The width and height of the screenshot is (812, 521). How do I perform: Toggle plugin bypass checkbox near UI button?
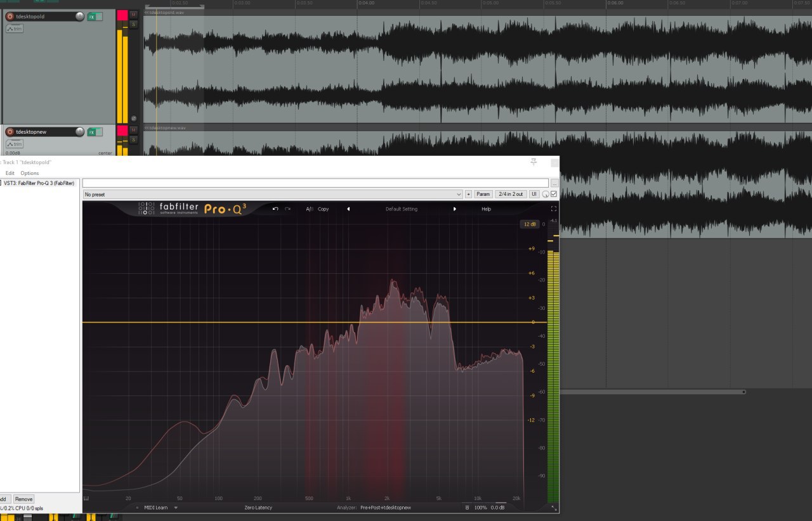tap(554, 194)
